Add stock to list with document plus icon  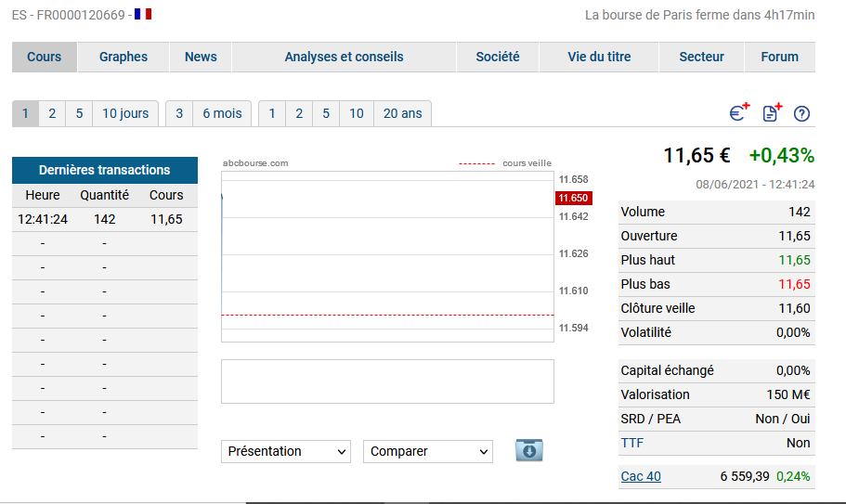(x=772, y=112)
